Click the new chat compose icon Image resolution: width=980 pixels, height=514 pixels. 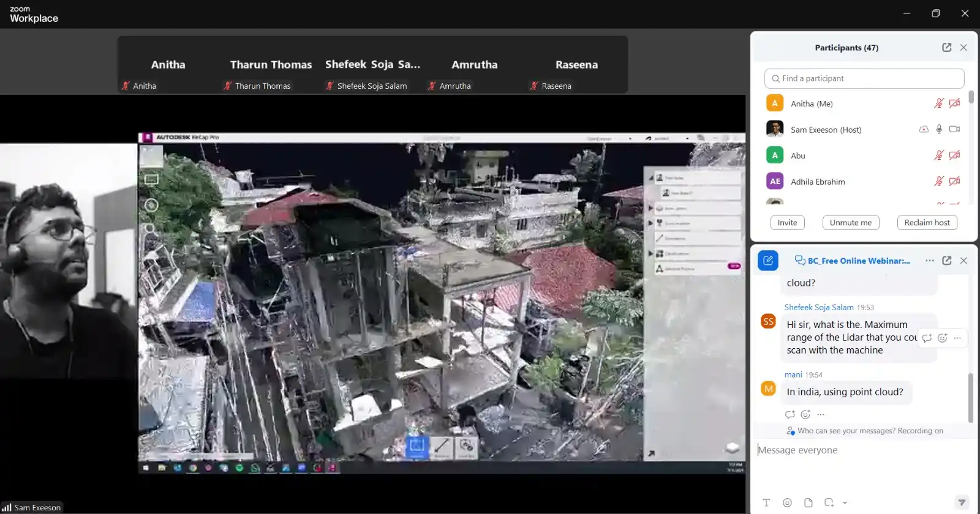768,261
